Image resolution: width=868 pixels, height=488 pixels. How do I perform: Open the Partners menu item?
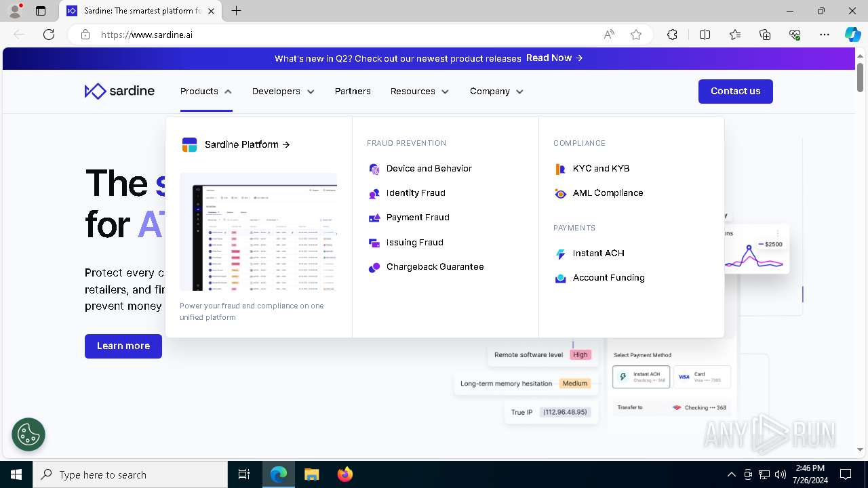coord(353,91)
